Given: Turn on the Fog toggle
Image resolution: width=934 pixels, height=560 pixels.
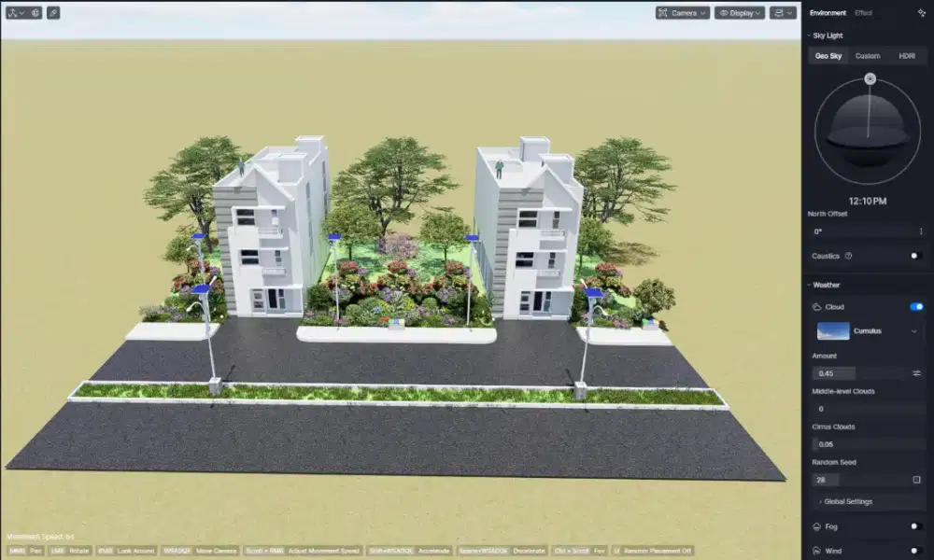Looking at the screenshot, I should [x=916, y=526].
